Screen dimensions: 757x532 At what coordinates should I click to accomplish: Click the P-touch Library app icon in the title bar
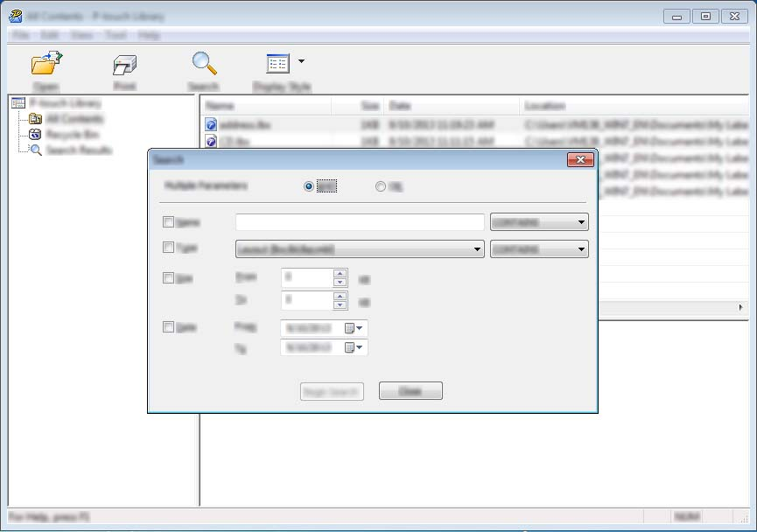click(16, 16)
